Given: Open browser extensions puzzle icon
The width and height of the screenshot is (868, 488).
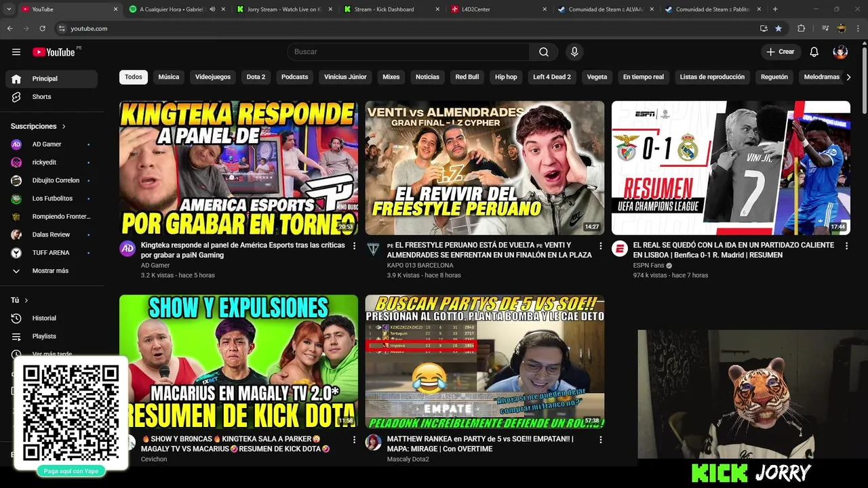Looking at the screenshot, I should point(801,28).
